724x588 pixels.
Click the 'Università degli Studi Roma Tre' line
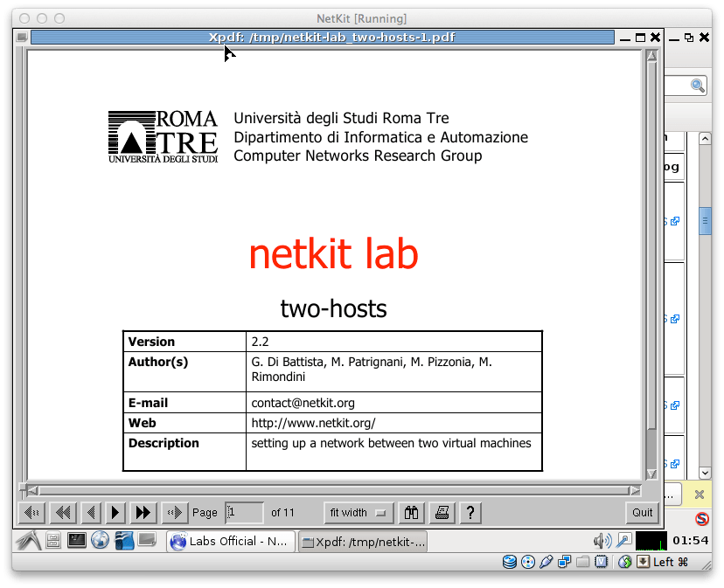coord(341,118)
